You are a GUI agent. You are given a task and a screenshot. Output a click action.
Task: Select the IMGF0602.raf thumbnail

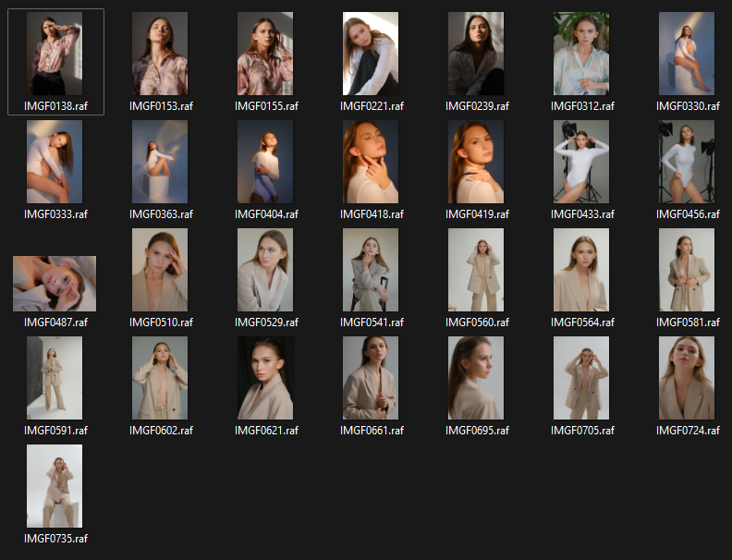pyautogui.click(x=160, y=378)
